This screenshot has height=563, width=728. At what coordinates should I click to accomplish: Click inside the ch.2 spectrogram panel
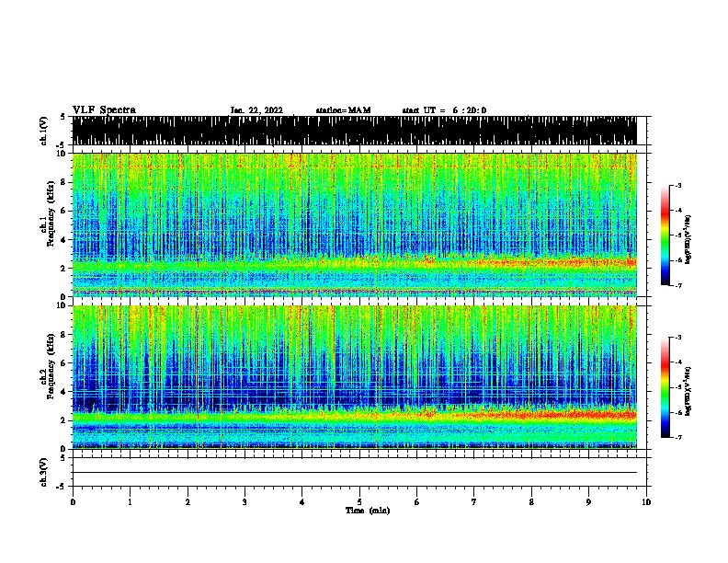(354, 377)
